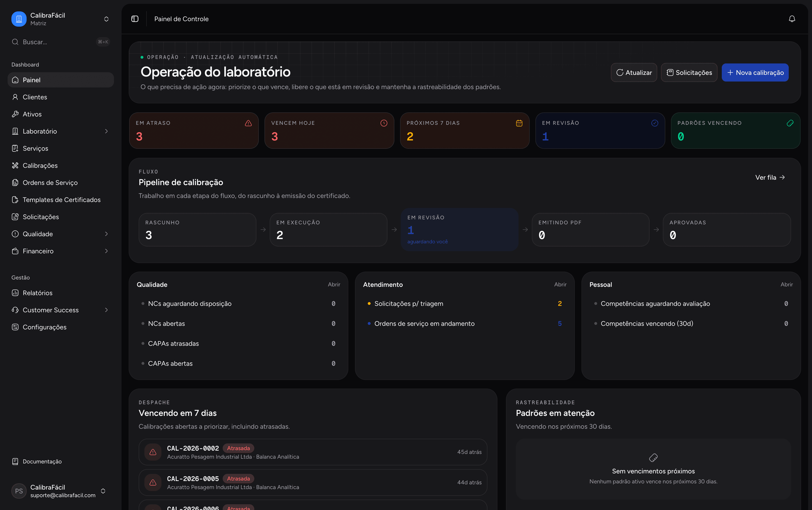Screen dimensions: 812x510
Task: Click the Atualizar button
Action: point(634,72)
